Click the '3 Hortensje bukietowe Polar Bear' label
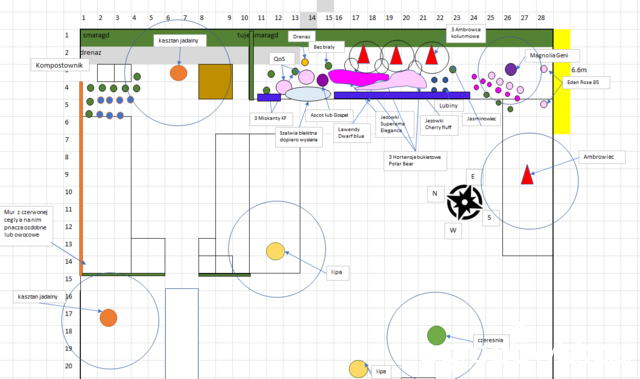The width and height of the screenshot is (640, 379). [x=415, y=160]
